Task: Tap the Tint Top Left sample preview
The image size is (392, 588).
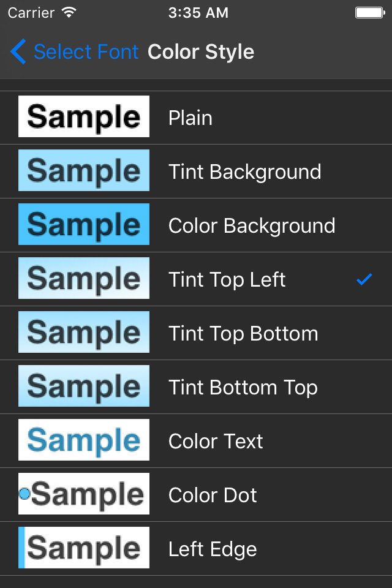Action: pyautogui.click(x=84, y=278)
